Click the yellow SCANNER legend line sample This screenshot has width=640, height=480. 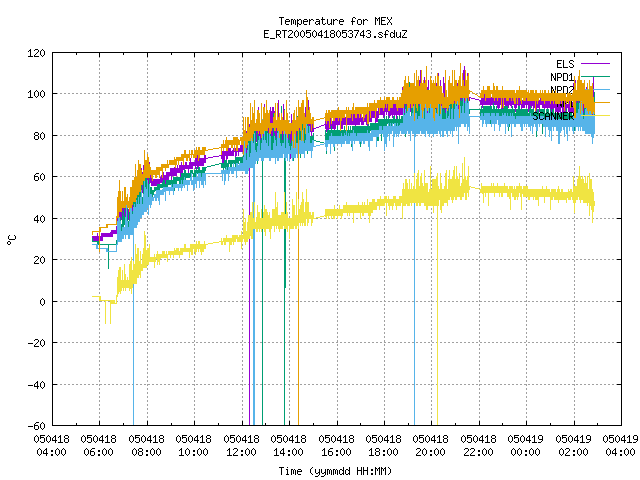[x=595, y=116]
